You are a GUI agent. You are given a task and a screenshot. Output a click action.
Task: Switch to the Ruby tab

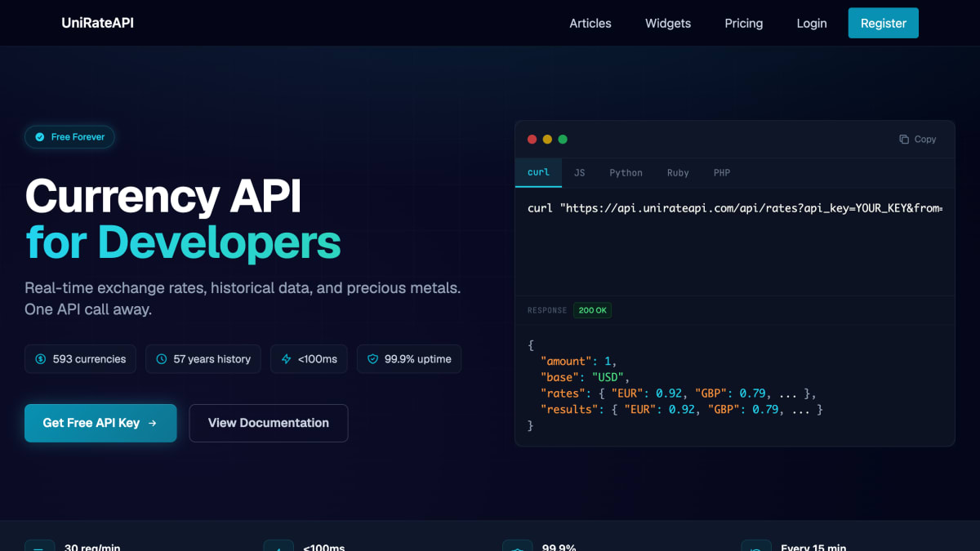click(x=678, y=173)
